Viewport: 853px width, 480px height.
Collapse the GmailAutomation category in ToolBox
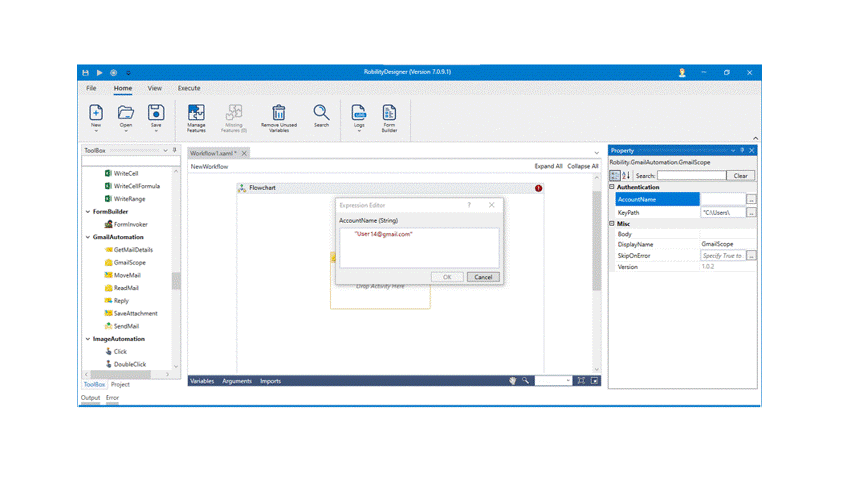(87, 237)
